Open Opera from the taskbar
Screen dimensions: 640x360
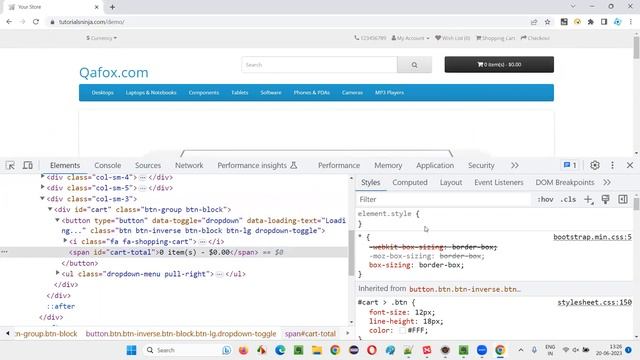pos(372,350)
